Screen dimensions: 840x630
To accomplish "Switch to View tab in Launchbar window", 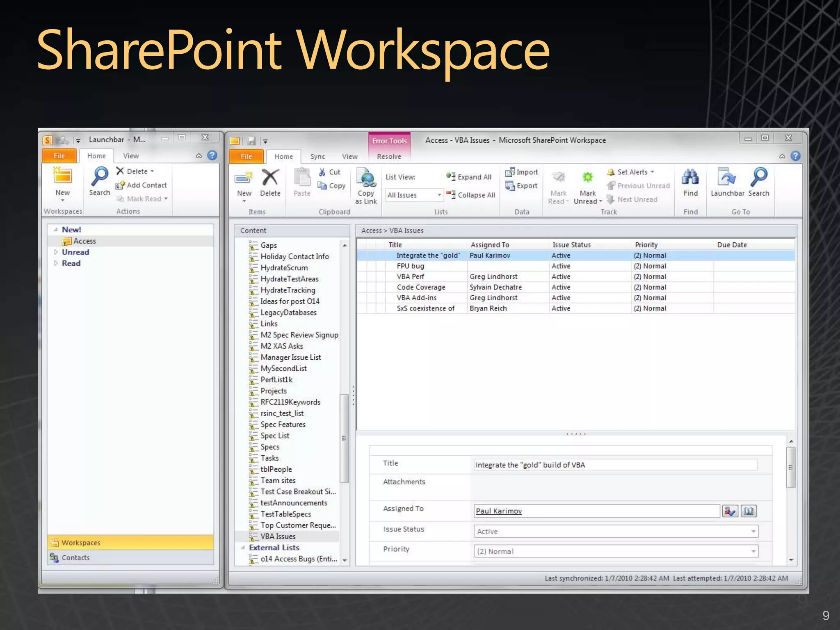I will tap(131, 156).
